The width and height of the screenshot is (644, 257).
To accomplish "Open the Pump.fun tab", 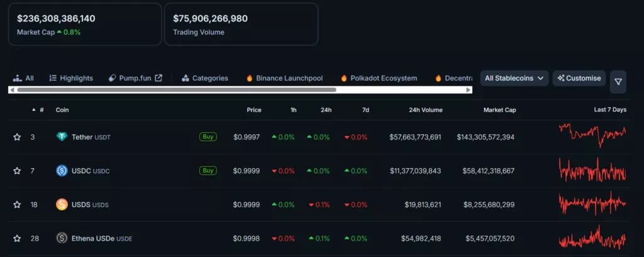I will click(135, 78).
